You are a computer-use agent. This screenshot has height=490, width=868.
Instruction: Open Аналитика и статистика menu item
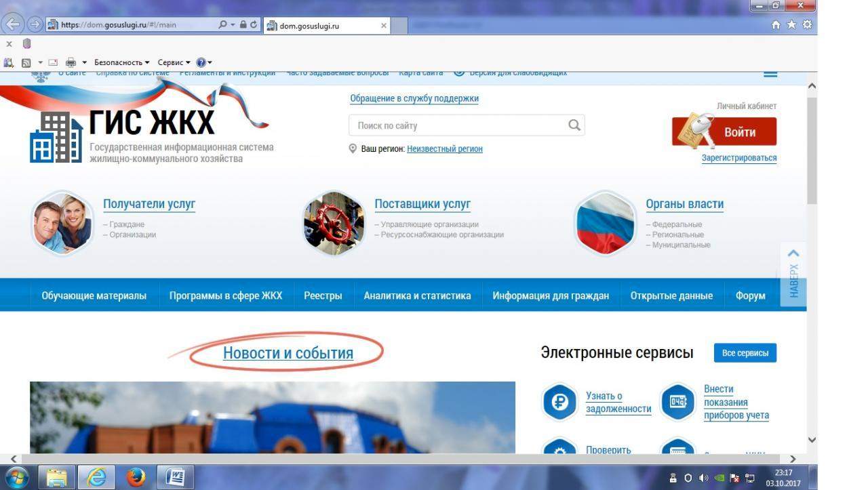tap(417, 295)
